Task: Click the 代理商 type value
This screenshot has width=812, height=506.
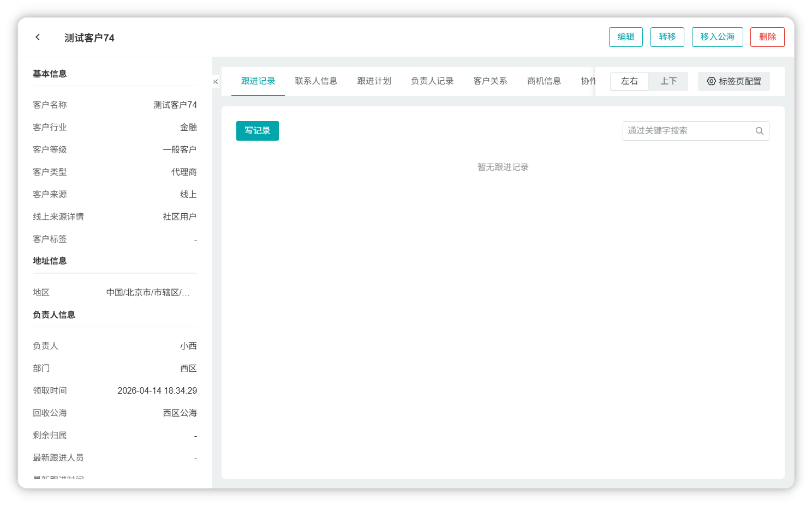Action: point(184,172)
